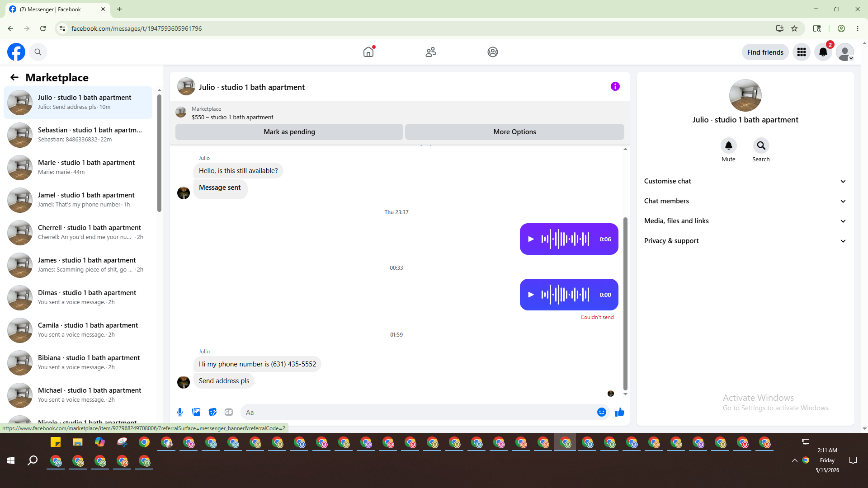The height and width of the screenshot is (488, 868).
Task: Open Jamel studio apartment conversation
Action: point(78,200)
